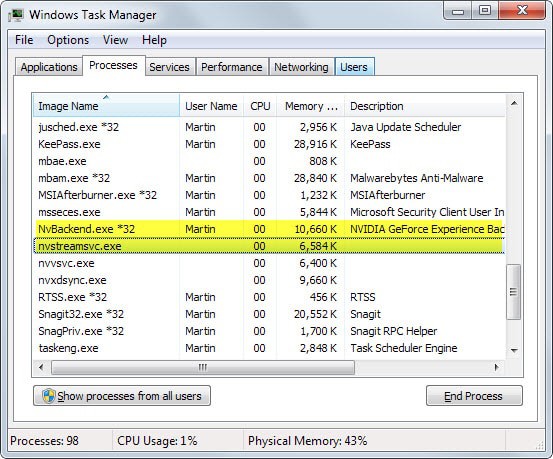Click the vertical scrollbar thumb
Viewport: 553px width, 459px height.
point(514,292)
